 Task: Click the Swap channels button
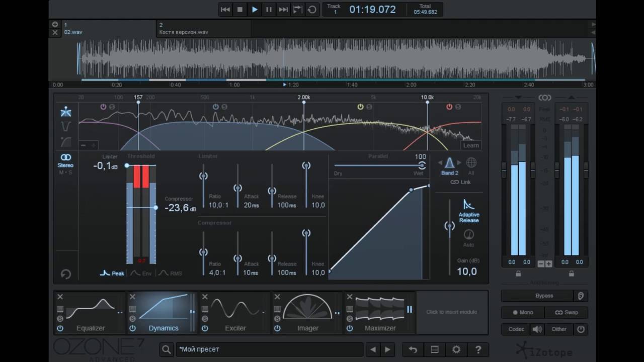click(567, 312)
